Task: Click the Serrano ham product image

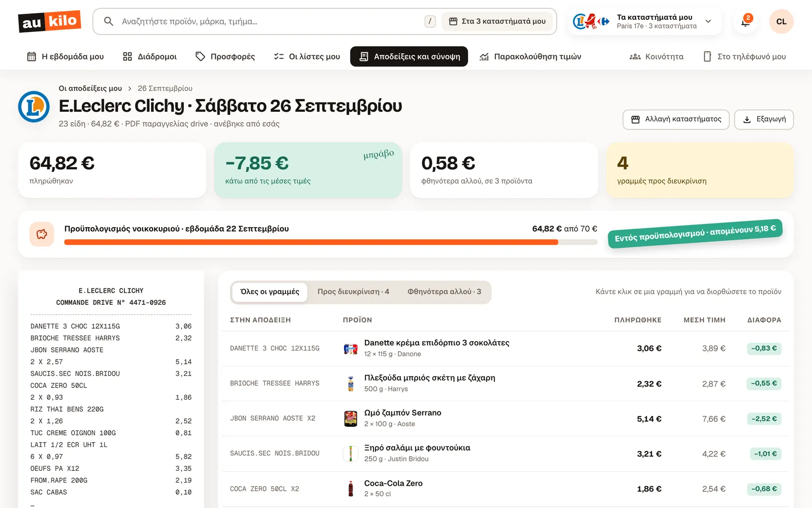Action: click(351, 419)
